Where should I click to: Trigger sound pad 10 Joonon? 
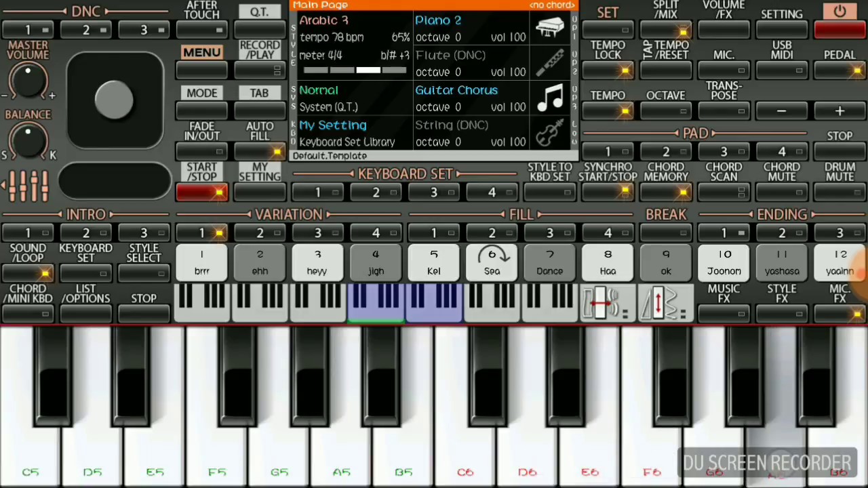pos(724,262)
